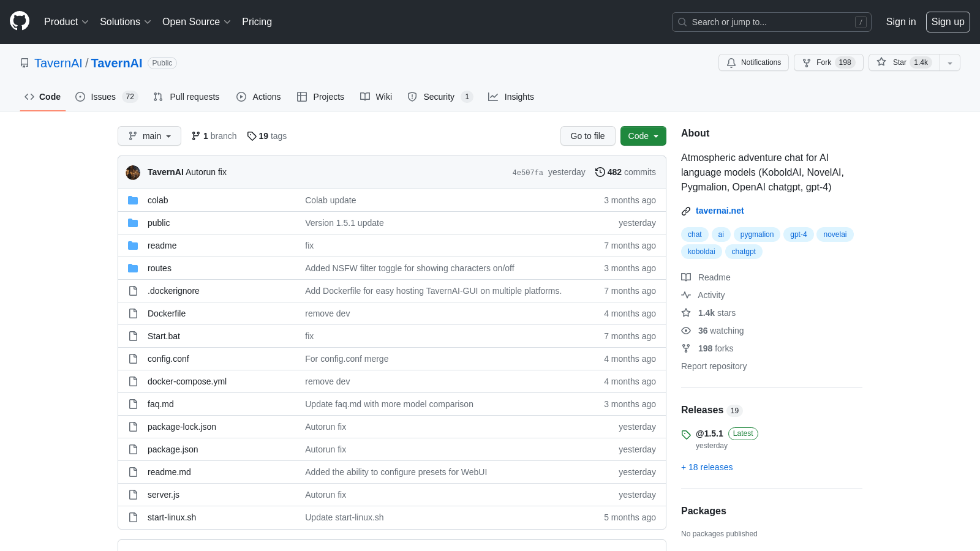Click the eye icon beside 36 watching
Image resolution: width=980 pixels, height=551 pixels.
click(x=686, y=331)
